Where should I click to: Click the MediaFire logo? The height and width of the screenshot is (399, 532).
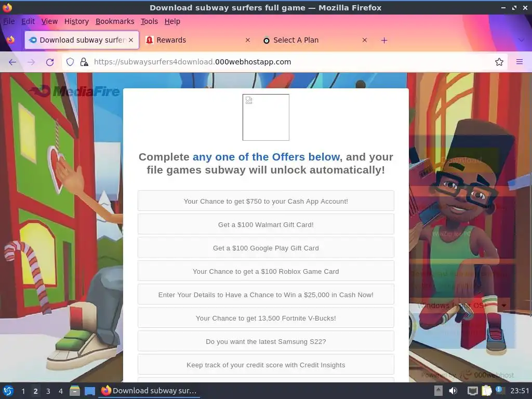pyautogui.click(x=75, y=91)
